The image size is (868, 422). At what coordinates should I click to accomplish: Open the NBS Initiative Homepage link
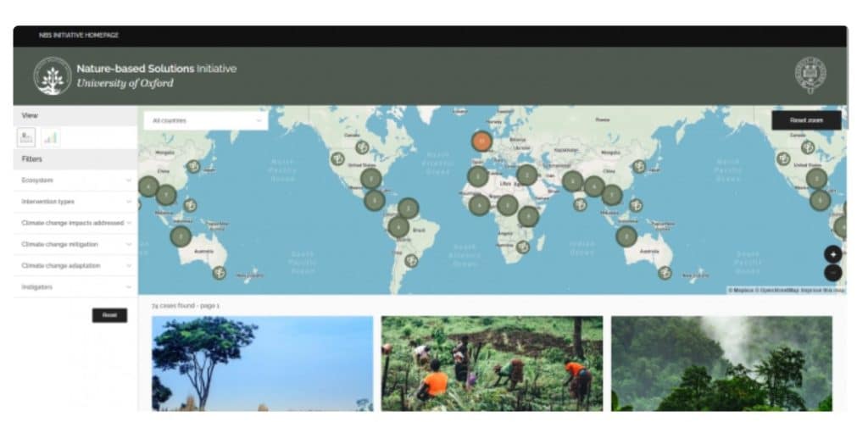click(x=79, y=36)
